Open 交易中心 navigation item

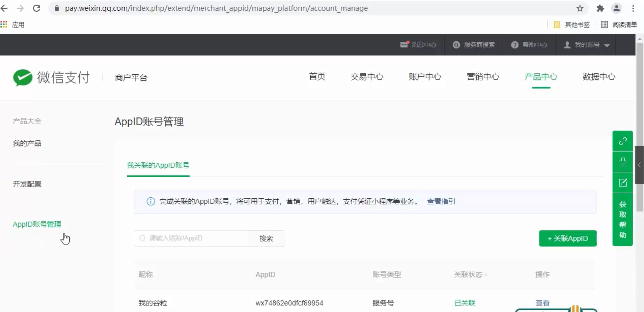(367, 76)
